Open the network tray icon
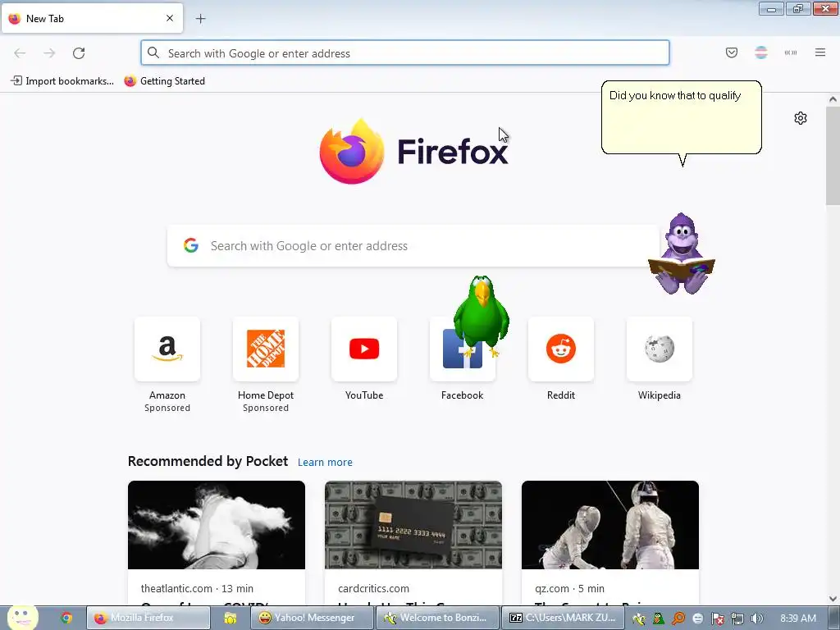Image resolution: width=840 pixels, height=630 pixels. [737, 619]
